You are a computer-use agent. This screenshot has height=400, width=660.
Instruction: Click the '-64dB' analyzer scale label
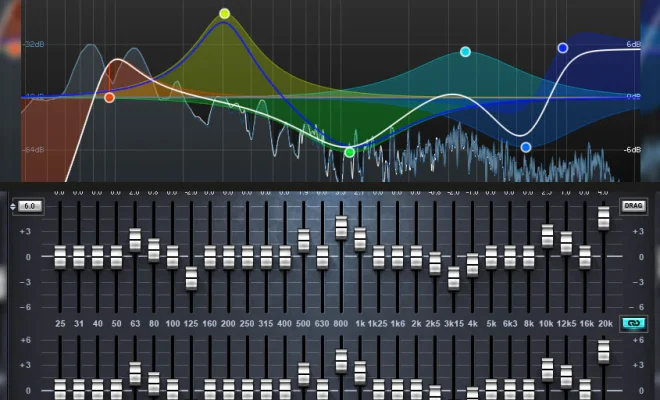pos(34,149)
